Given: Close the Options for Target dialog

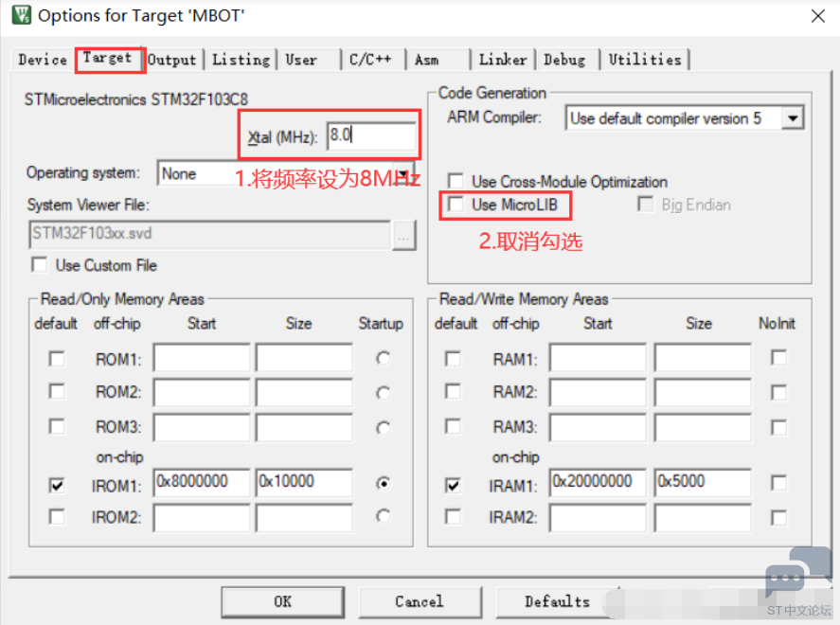Looking at the screenshot, I should (x=817, y=16).
